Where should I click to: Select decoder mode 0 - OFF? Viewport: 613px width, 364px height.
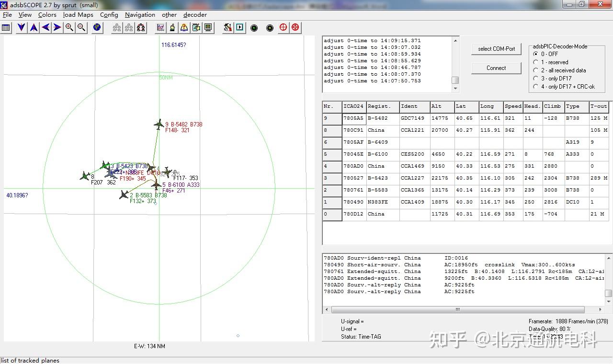(536, 54)
